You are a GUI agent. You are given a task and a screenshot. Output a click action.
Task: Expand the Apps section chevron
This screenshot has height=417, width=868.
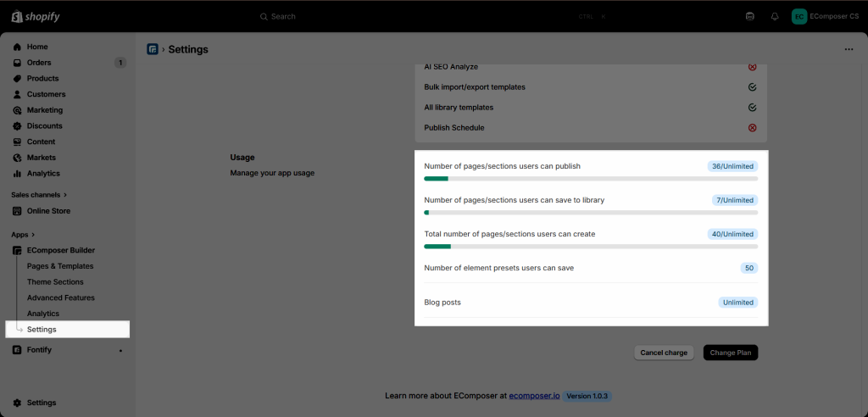pyautogui.click(x=33, y=235)
